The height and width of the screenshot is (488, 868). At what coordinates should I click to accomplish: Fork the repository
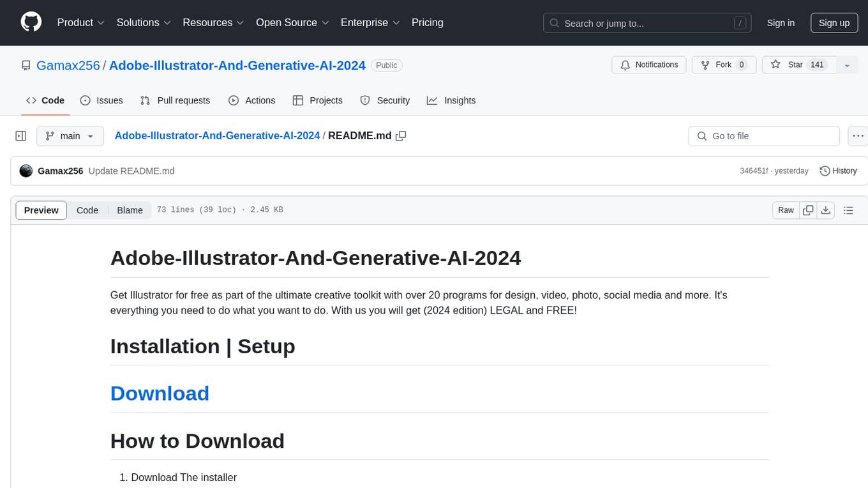point(724,65)
